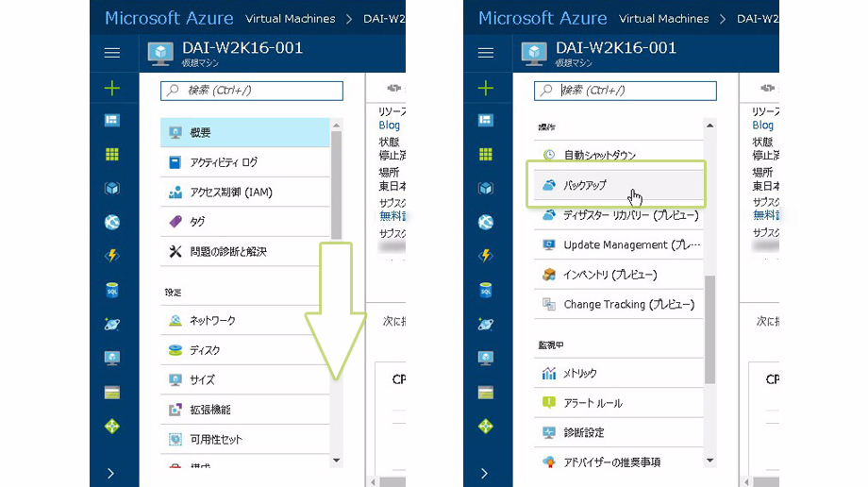Viewport: 868px width, 487px height.
Task: Open Virtual machines monitor icon, right screenshot sidebar
Action: [x=486, y=358]
